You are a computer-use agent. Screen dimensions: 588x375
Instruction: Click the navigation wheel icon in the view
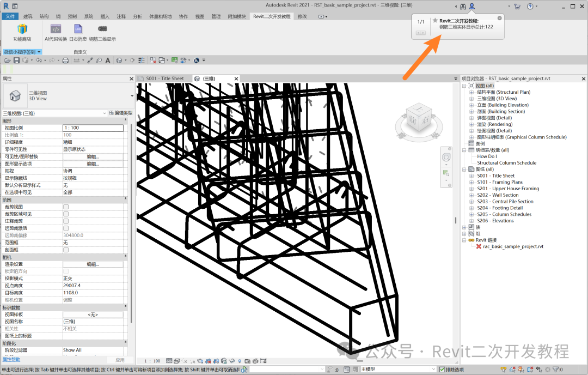tap(446, 157)
